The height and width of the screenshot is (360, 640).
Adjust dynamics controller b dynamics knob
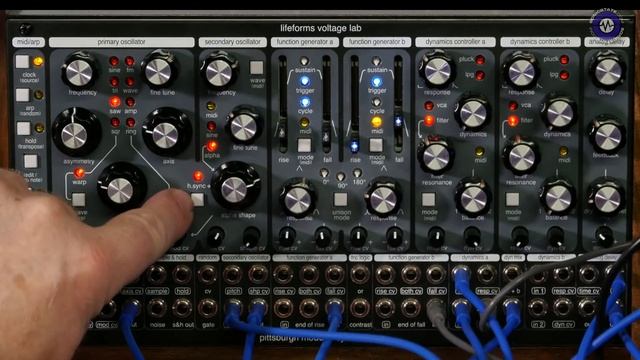click(x=560, y=114)
